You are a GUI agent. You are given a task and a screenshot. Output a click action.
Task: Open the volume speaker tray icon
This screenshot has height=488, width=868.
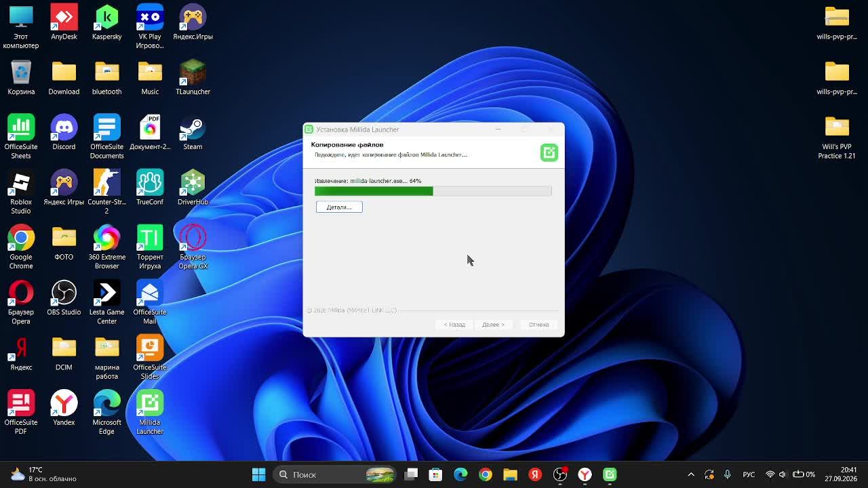click(783, 474)
